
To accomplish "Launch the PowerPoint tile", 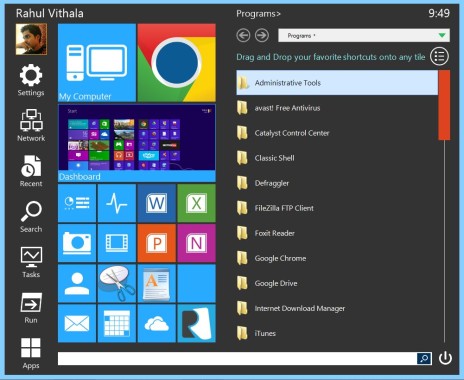I will click(x=157, y=243).
